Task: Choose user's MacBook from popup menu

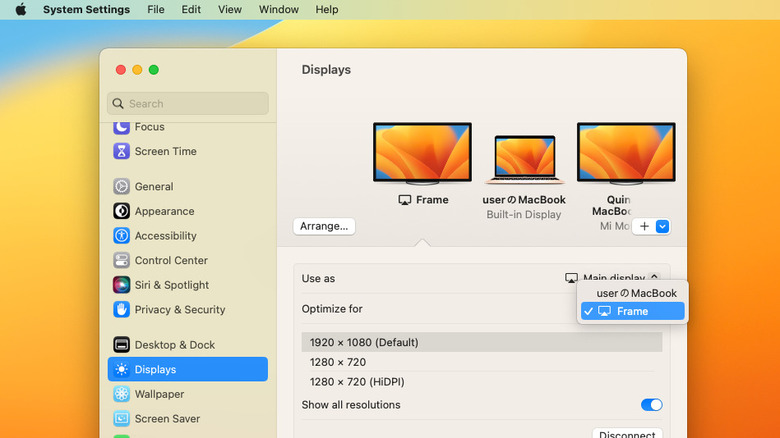Action: coord(636,293)
